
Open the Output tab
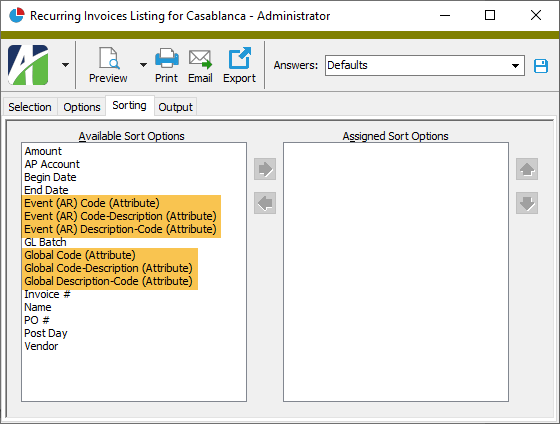click(175, 107)
